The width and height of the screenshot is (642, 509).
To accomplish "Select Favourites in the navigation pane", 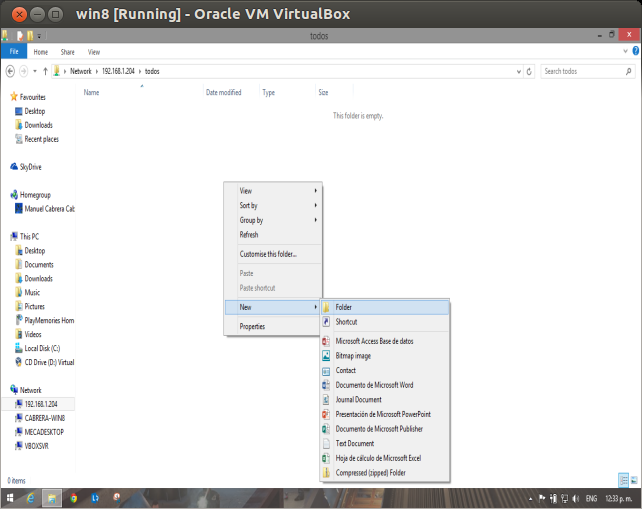I will [28, 97].
